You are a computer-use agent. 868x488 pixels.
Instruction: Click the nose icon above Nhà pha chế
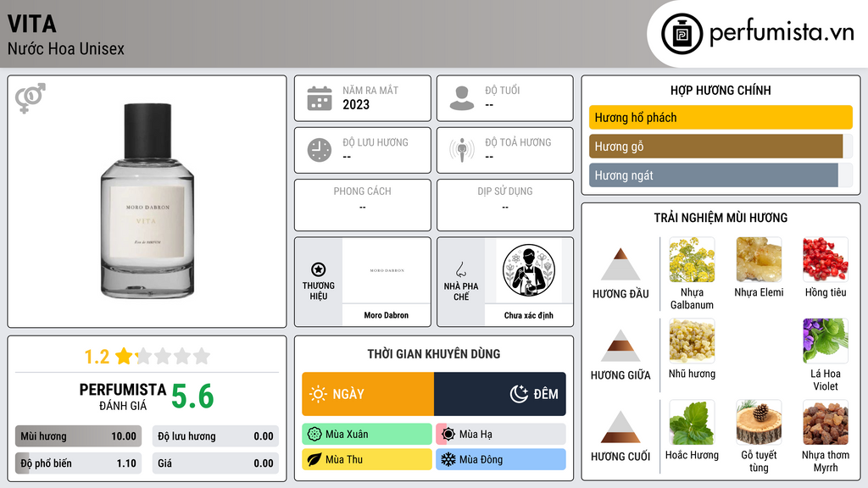[x=460, y=269]
